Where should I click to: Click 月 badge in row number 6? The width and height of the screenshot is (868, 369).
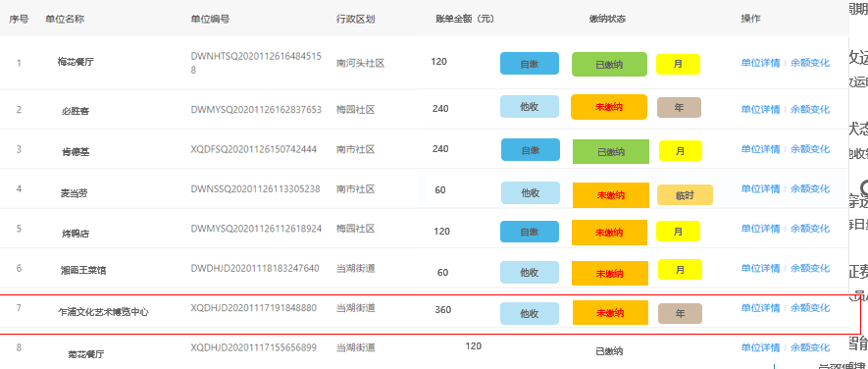pos(680,270)
